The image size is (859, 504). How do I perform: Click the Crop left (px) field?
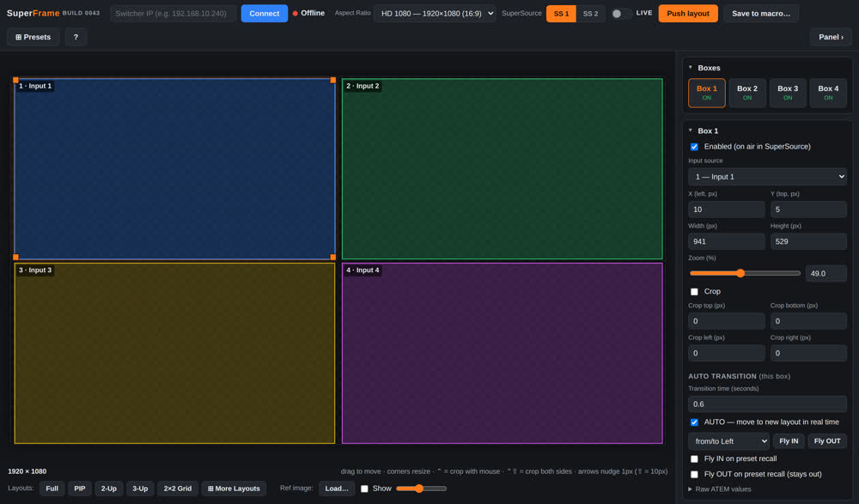tap(726, 353)
